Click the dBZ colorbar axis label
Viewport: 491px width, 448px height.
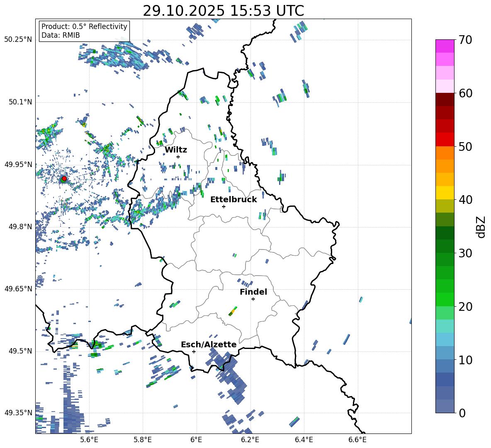coord(481,227)
